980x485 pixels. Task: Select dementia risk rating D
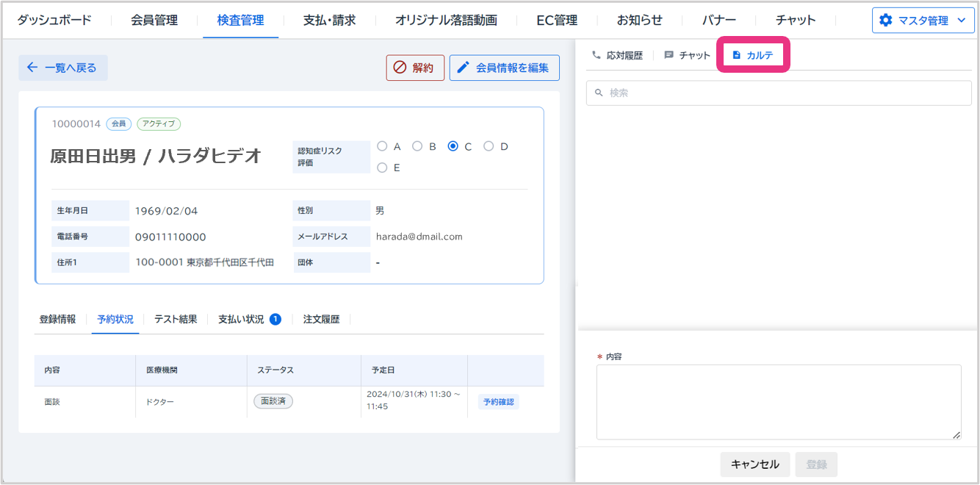(489, 146)
